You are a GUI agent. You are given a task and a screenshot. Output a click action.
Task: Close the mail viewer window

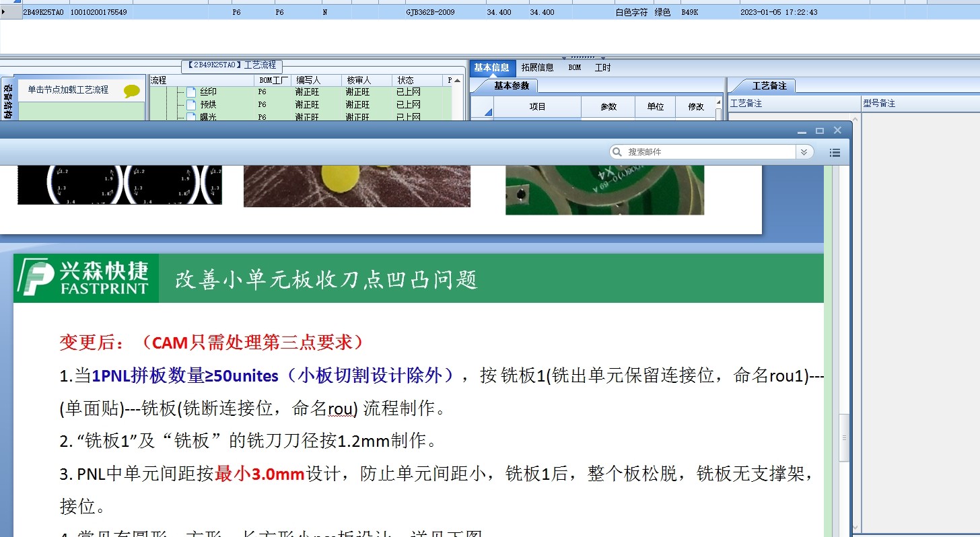click(x=838, y=131)
